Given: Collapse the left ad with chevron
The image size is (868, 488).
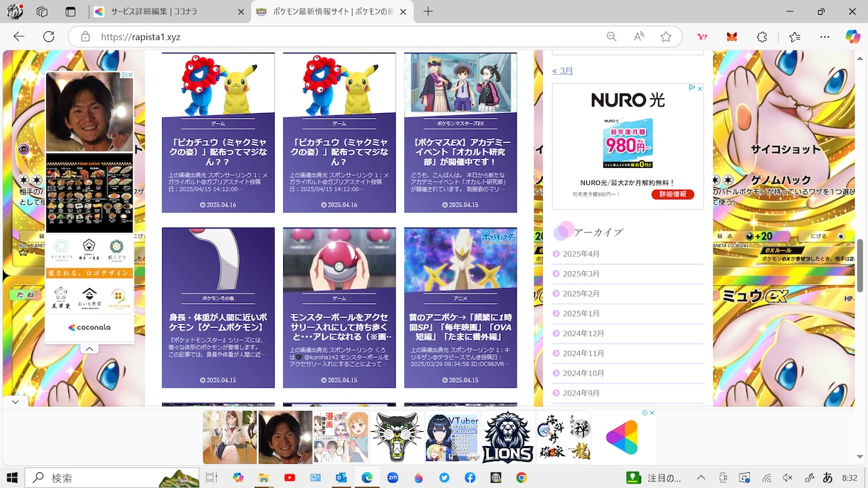Looking at the screenshot, I should click(x=90, y=349).
